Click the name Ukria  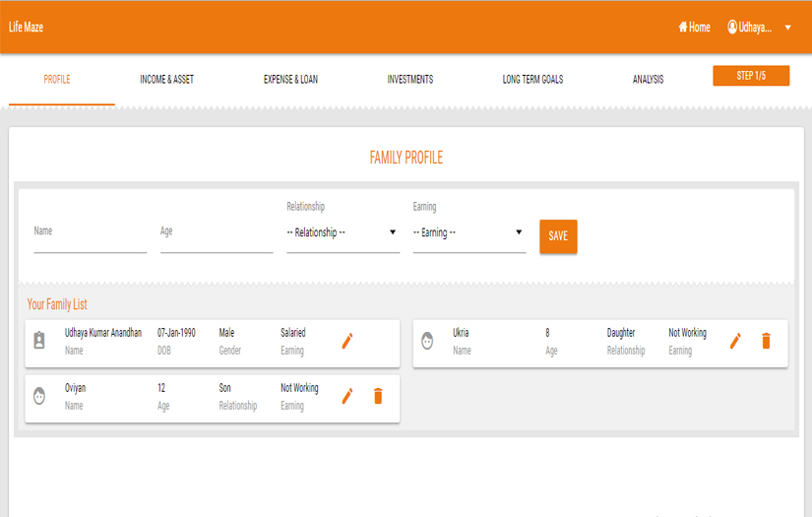[x=461, y=333]
